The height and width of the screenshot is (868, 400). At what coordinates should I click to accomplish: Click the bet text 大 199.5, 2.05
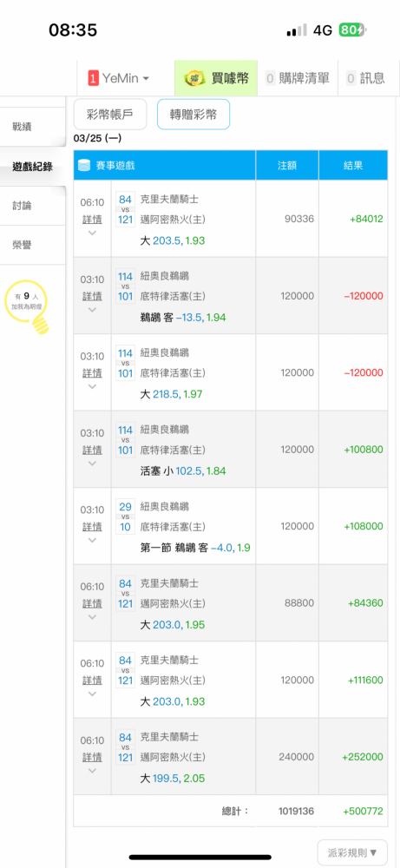coord(173,779)
